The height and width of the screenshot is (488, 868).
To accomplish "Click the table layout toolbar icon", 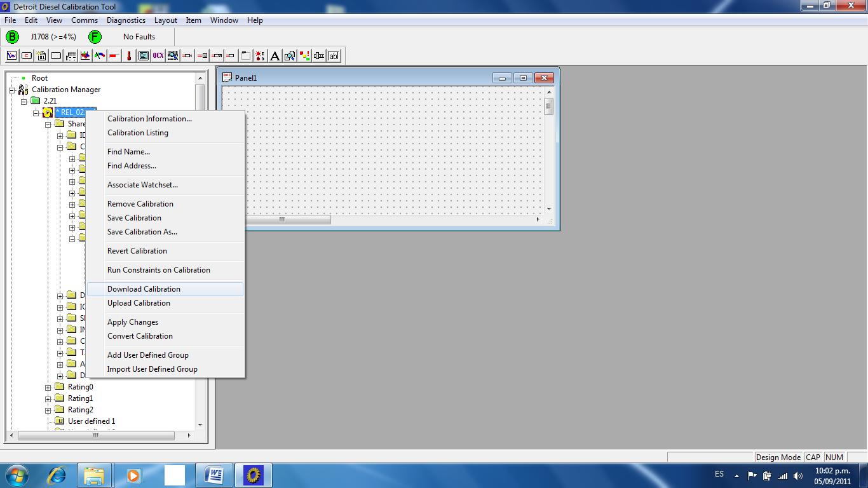I will [71, 55].
